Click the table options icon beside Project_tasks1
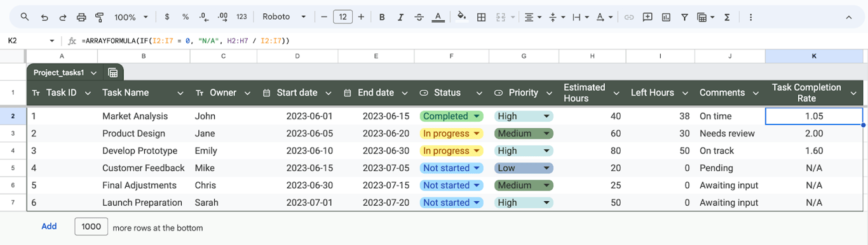The height and width of the screenshot is (245, 868). [x=112, y=73]
